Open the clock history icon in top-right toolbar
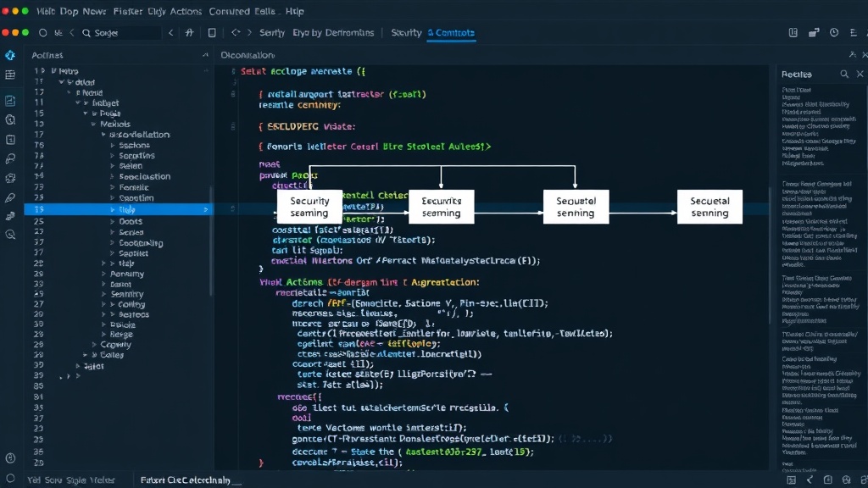 (834, 33)
